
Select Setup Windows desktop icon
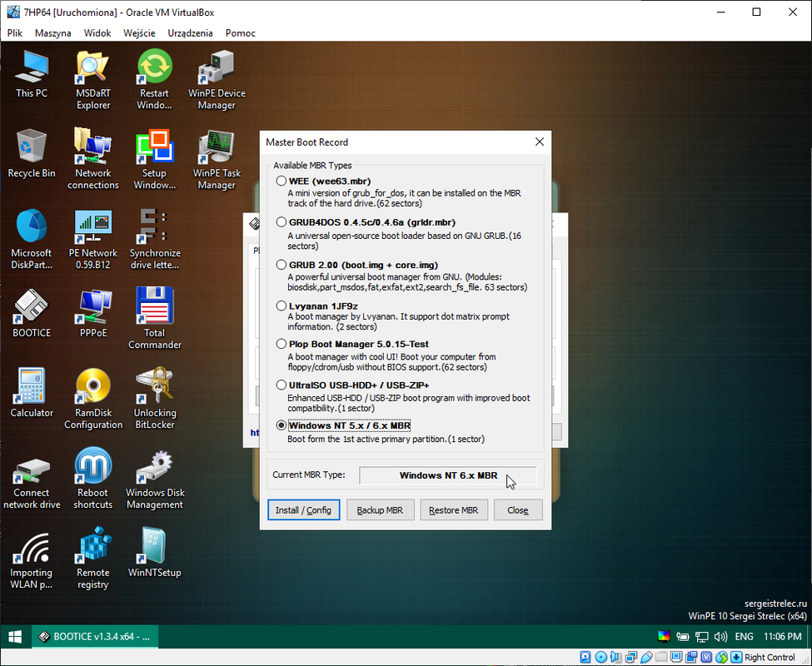point(154,159)
